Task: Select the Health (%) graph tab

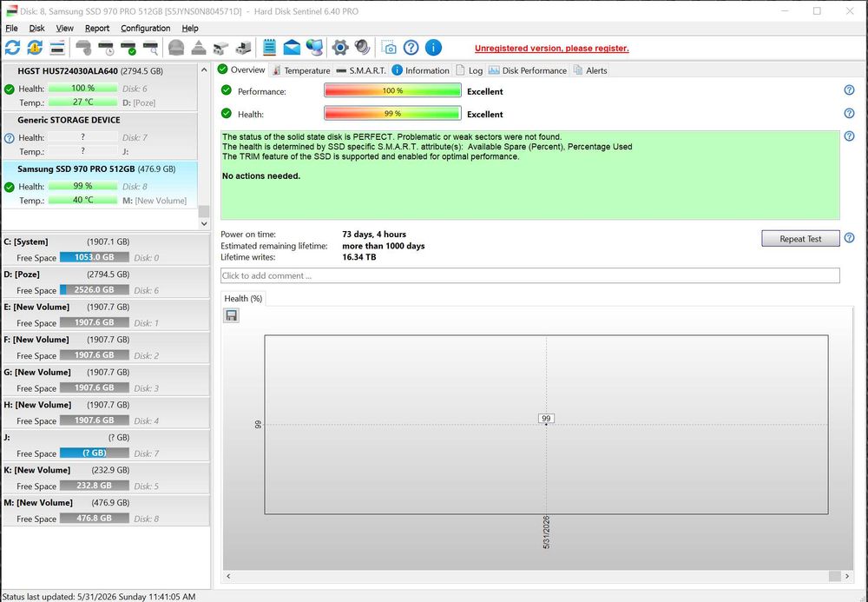Action: click(x=243, y=299)
